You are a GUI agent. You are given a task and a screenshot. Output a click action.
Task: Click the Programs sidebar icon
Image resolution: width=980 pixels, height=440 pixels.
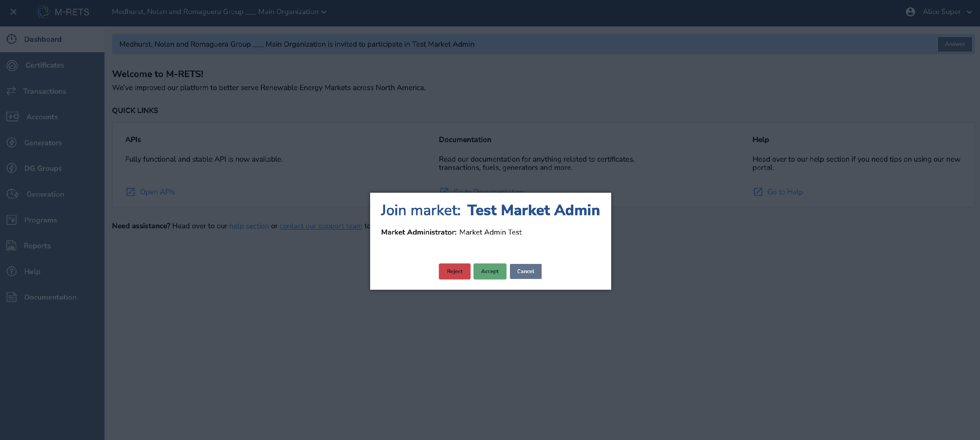[x=11, y=220]
